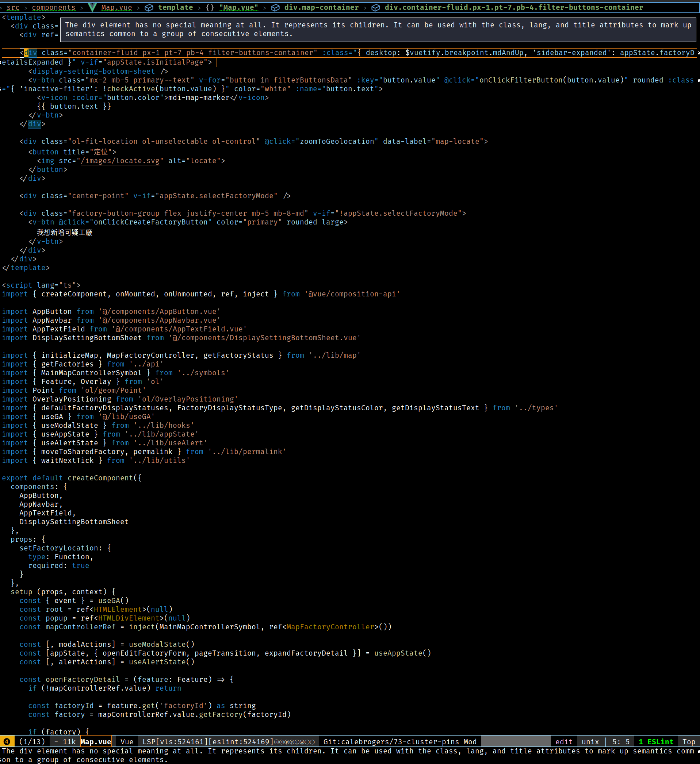Click the Vue logo icon in breadcrumb
Image resolution: width=700 pixels, height=764 pixels.
[x=92, y=7]
